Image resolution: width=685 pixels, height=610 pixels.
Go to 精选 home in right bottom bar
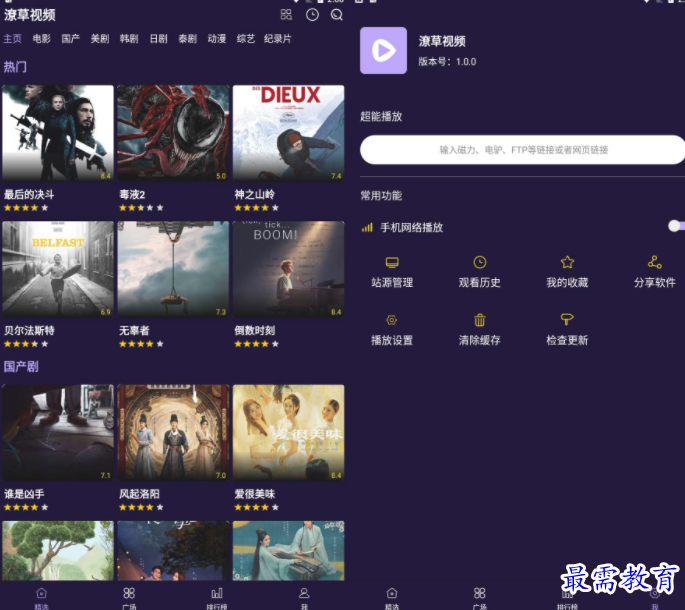392,598
